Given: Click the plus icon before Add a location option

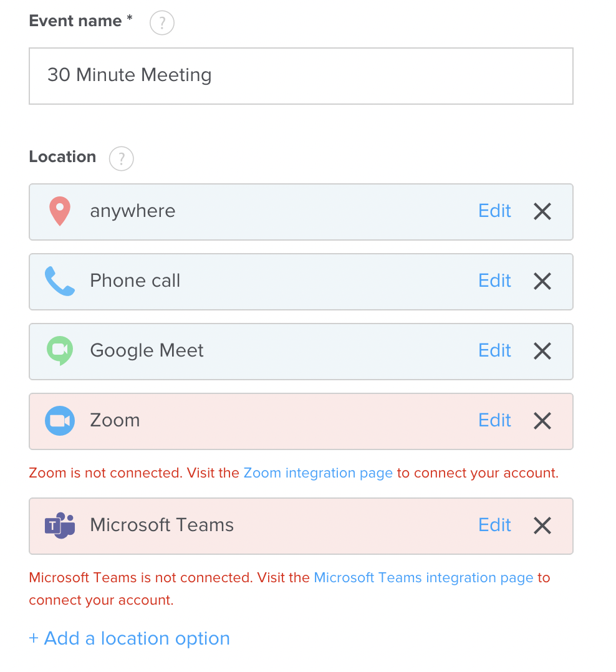Looking at the screenshot, I should pyautogui.click(x=33, y=638).
